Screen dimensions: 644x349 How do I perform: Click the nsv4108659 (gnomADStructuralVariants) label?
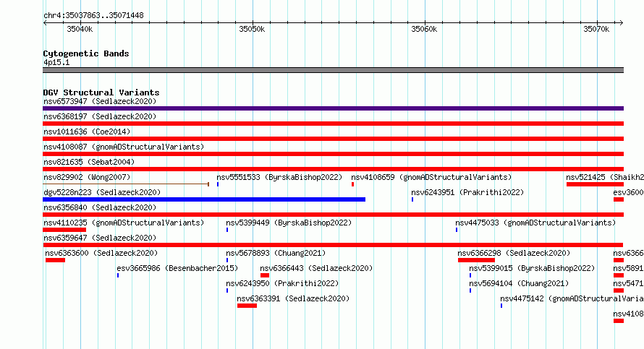431,177
